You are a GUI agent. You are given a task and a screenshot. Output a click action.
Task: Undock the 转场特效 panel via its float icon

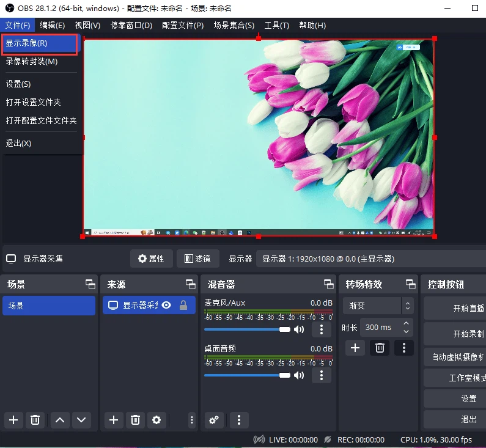(411, 284)
